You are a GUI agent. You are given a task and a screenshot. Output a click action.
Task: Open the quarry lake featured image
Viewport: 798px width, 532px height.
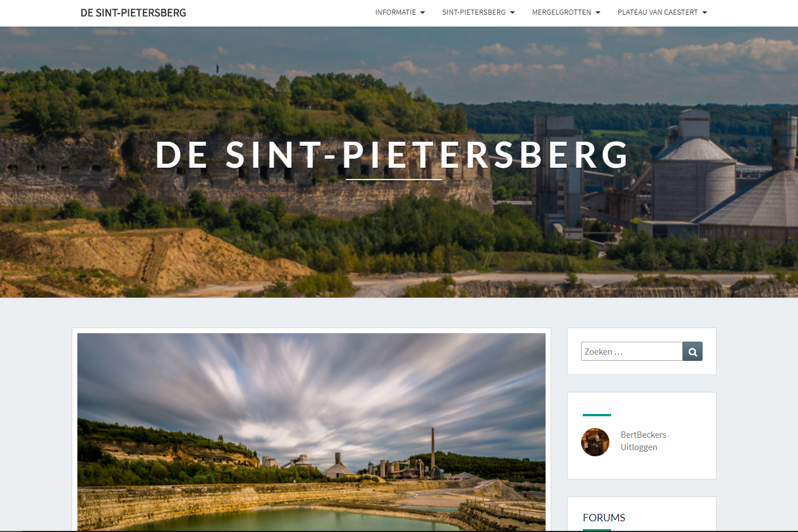click(x=311, y=432)
